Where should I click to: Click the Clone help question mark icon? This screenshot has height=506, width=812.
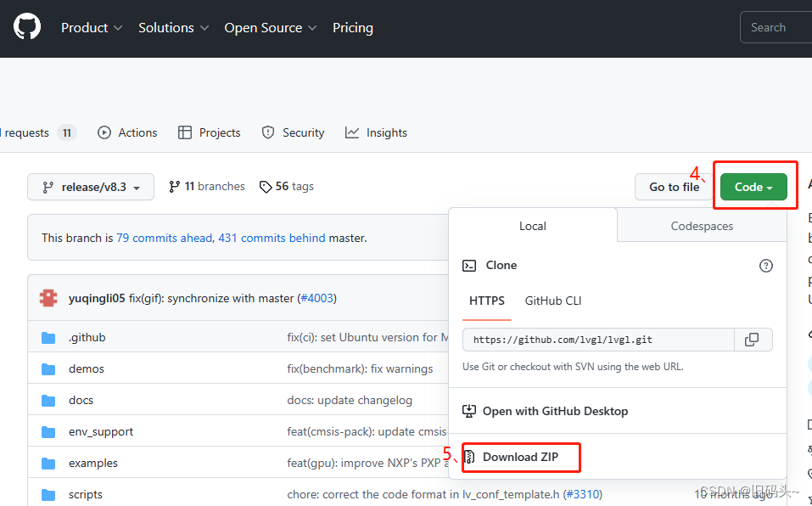[x=766, y=266]
